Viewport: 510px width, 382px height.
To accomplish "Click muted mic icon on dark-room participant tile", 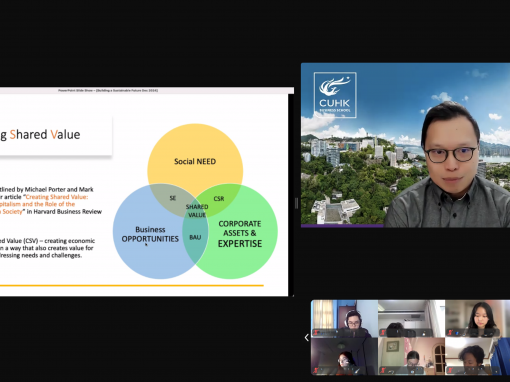I will (316, 370).
